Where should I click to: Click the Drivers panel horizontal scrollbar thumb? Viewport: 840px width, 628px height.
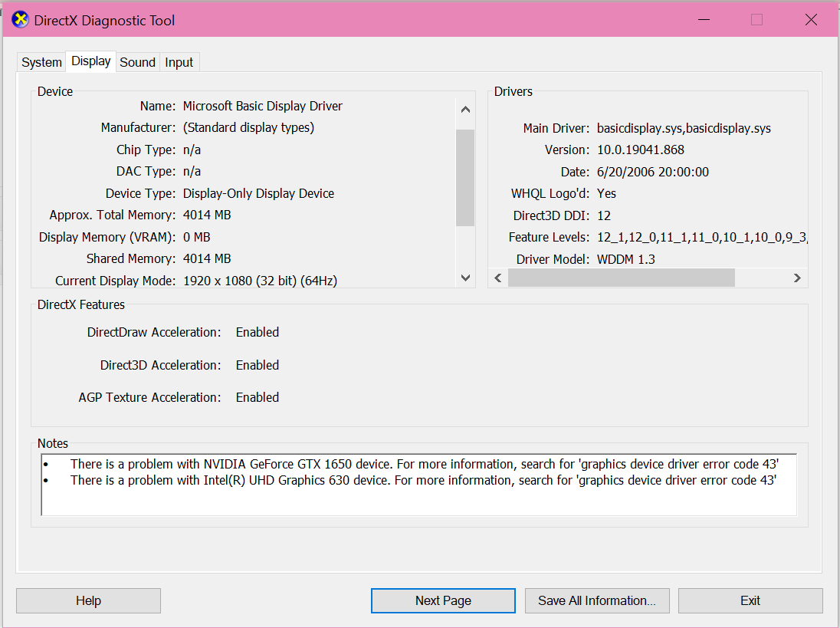[622, 278]
